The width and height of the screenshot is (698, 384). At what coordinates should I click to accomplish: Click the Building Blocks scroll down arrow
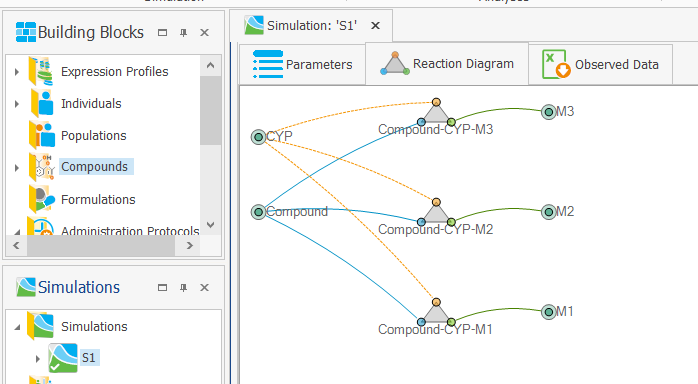(x=211, y=225)
